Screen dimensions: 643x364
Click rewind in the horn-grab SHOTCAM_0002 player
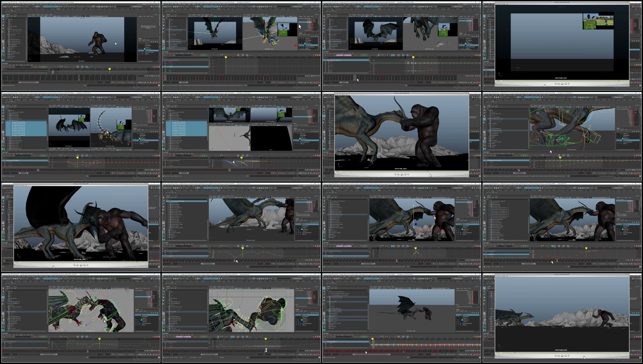[398, 174]
